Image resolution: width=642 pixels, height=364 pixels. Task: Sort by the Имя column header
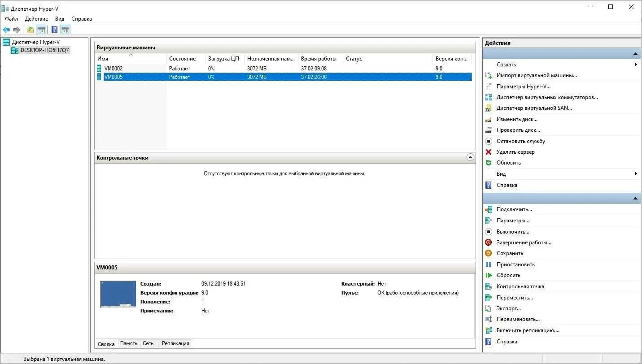click(130, 59)
